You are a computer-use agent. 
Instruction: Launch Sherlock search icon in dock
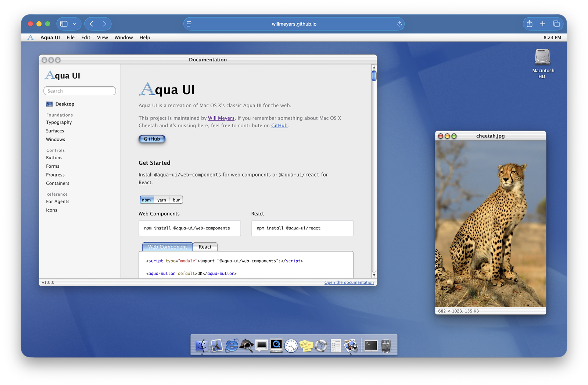pos(246,346)
